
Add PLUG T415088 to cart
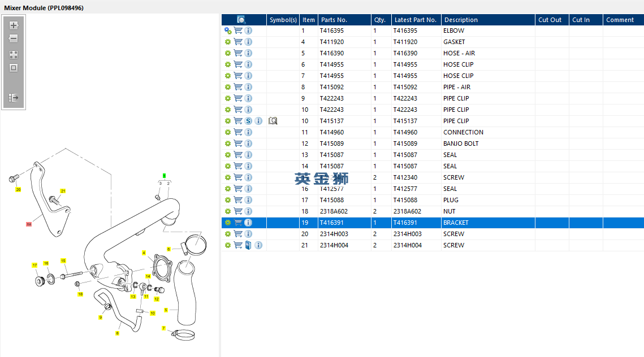point(238,200)
